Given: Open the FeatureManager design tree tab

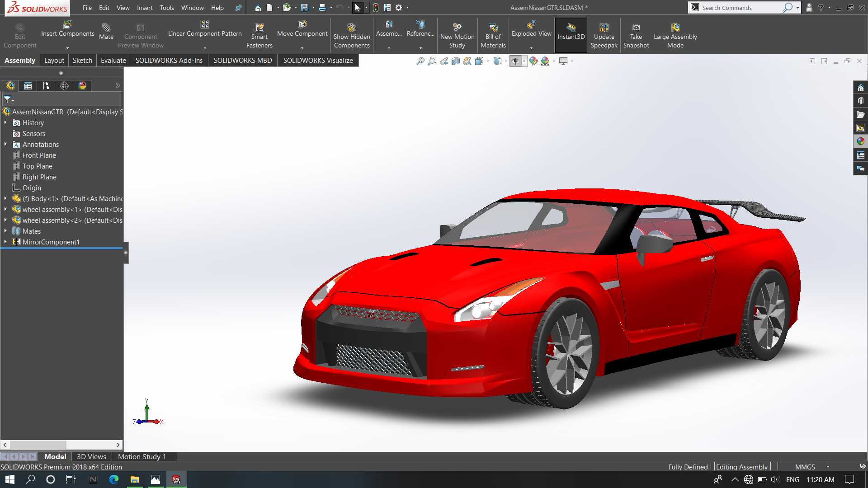Looking at the screenshot, I should (10, 86).
